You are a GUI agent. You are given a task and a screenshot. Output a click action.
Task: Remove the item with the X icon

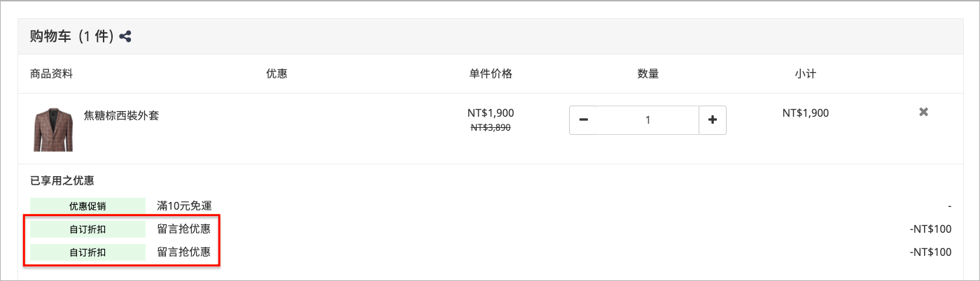click(923, 112)
